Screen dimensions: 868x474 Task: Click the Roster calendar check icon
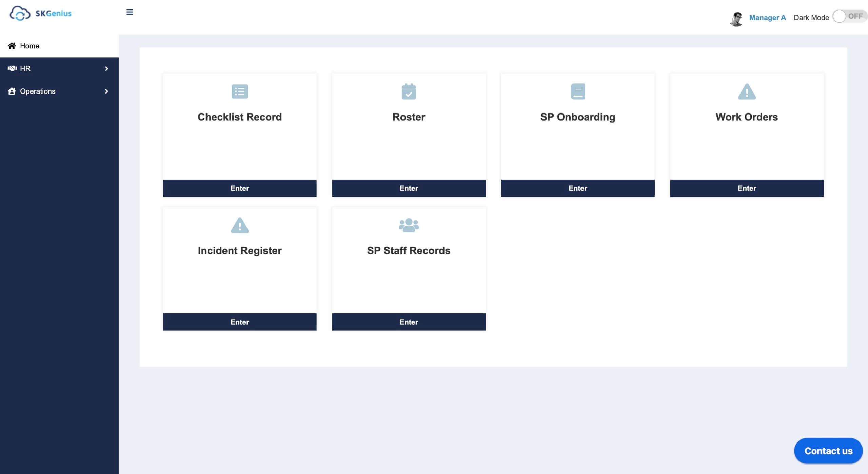409,91
